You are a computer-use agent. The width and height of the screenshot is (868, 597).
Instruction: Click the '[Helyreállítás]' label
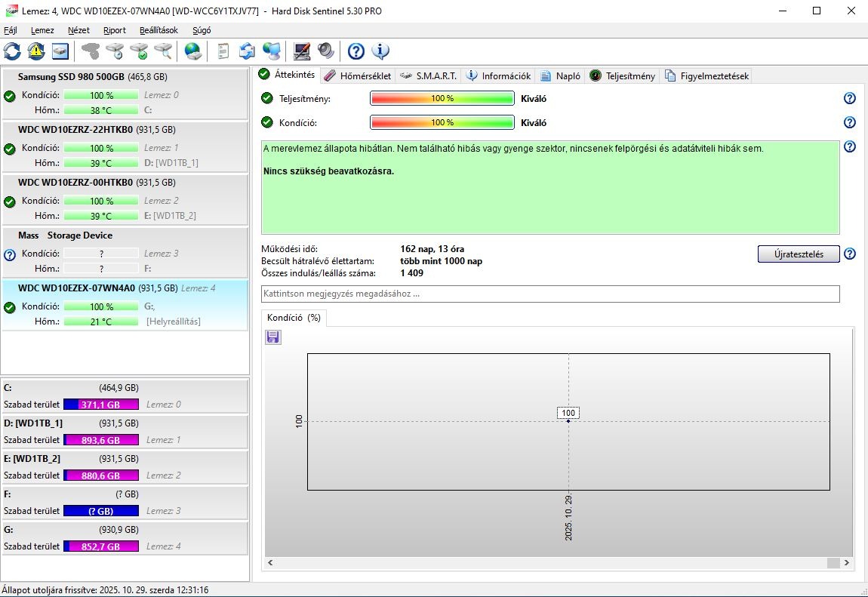tap(174, 322)
